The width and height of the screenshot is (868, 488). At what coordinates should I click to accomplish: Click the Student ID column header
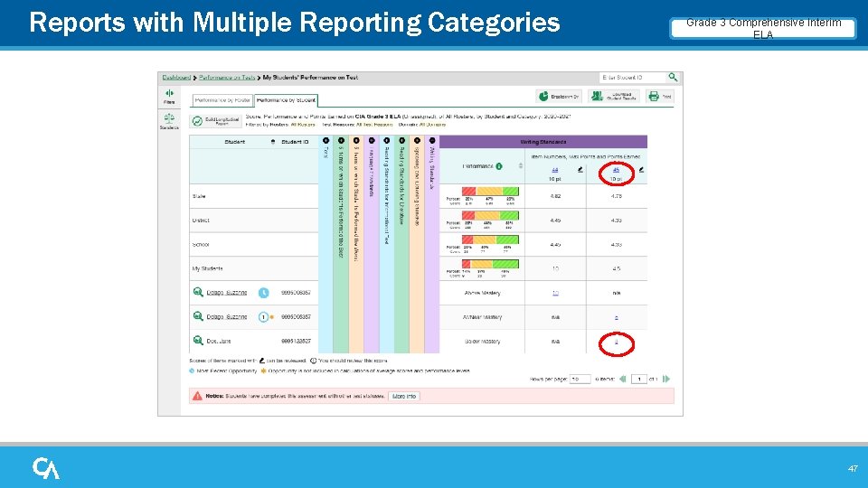(x=295, y=142)
